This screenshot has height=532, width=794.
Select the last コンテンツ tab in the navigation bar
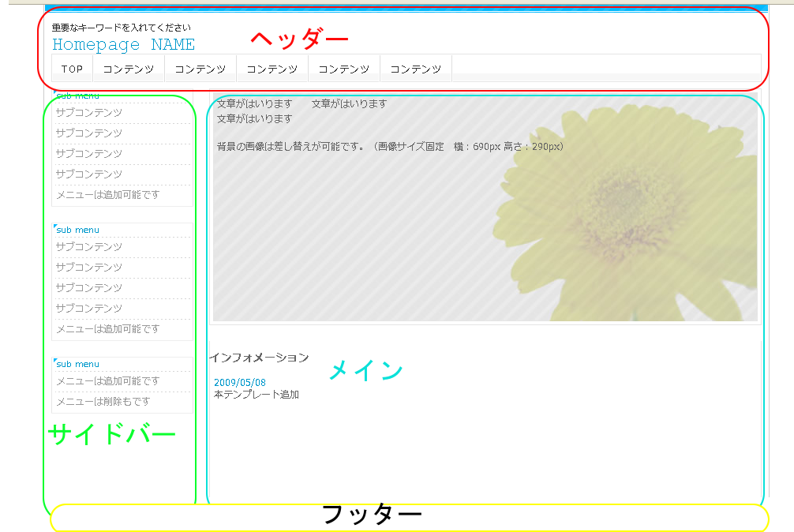(x=415, y=69)
